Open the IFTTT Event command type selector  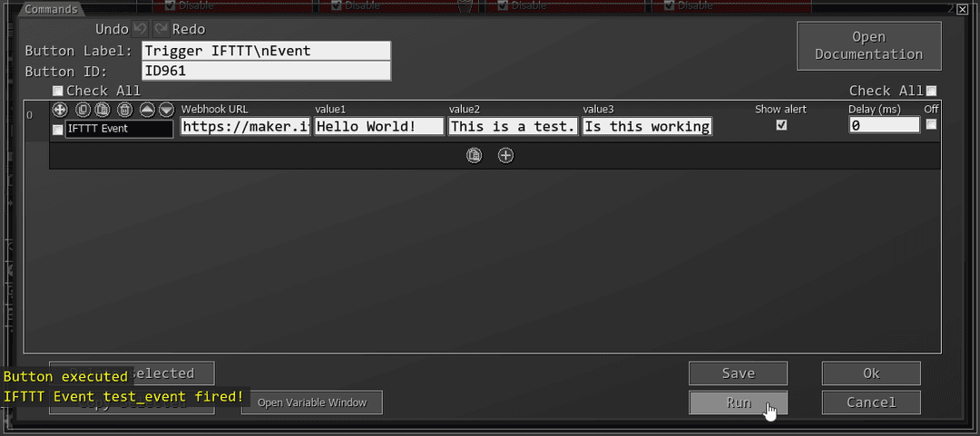[x=120, y=129]
